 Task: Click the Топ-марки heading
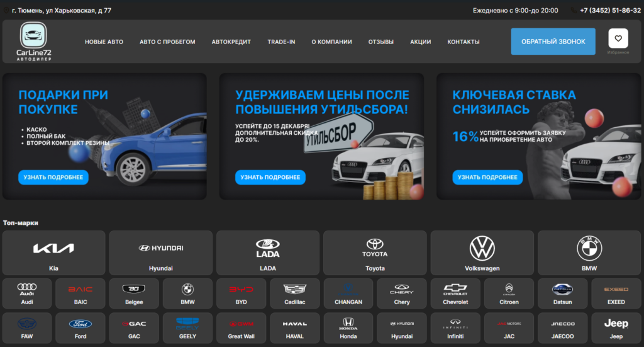21,223
